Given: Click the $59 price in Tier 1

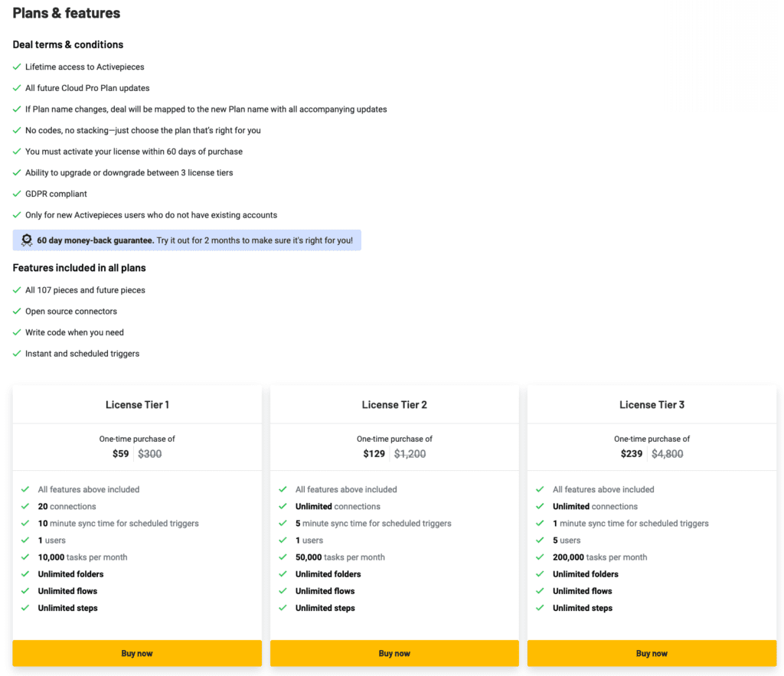Looking at the screenshot, I should click(120, 453).
